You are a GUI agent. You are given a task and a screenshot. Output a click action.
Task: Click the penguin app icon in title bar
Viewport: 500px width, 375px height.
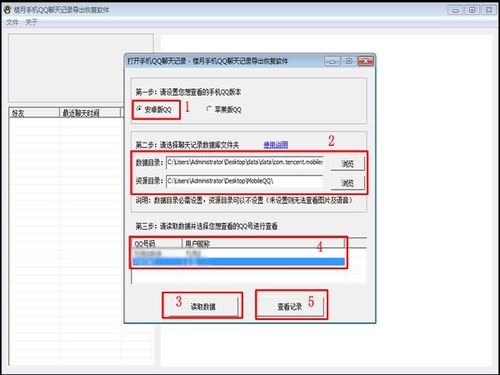[7, 10]
